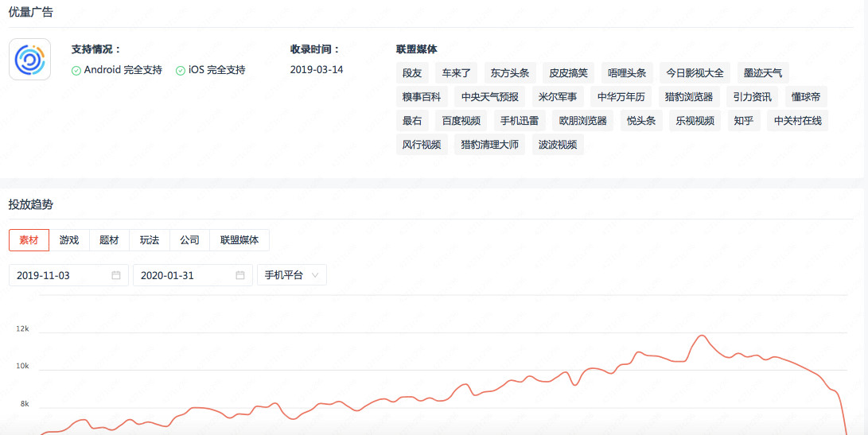Click the 东方头条 media tag
Viewport: 868px width, 435px height.
click(x=510, y=73)
